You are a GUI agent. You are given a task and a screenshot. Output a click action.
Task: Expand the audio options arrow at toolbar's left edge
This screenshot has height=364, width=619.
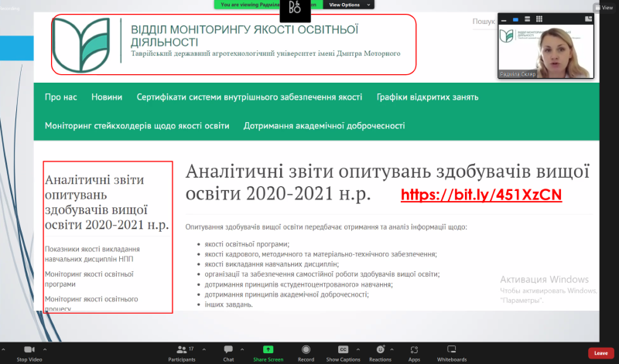[3, 349]
